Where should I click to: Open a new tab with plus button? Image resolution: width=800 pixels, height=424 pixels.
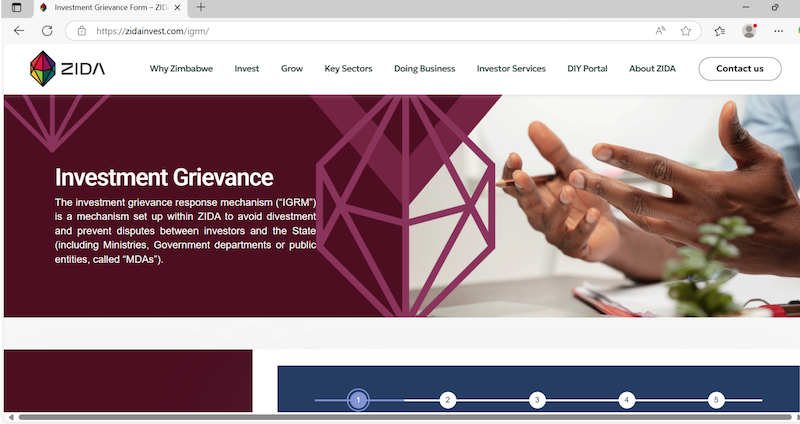coord(201,7)
